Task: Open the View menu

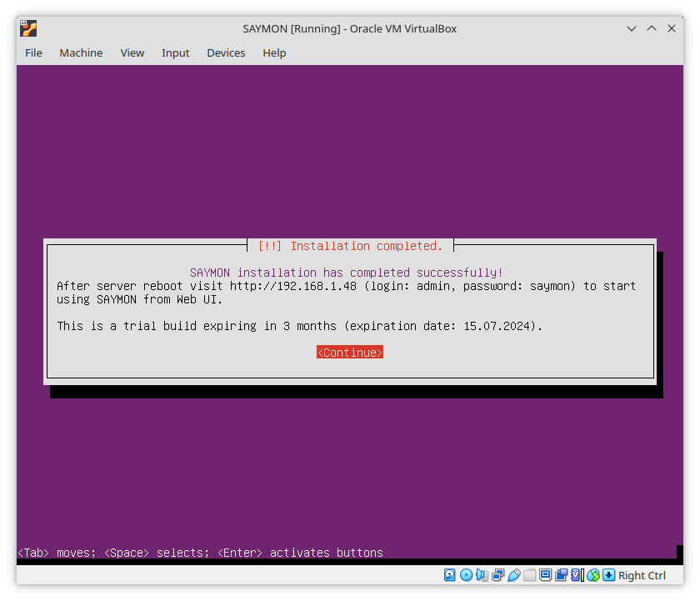Action: point(132,53)
